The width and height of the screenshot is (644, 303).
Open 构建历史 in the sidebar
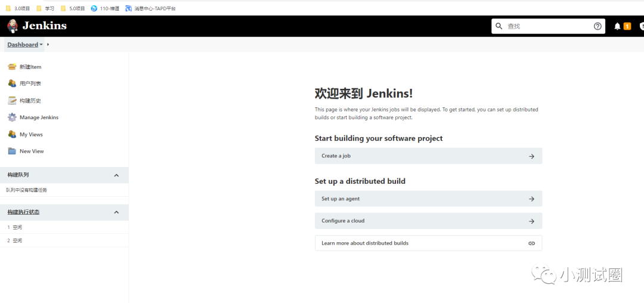coord(30,101)
